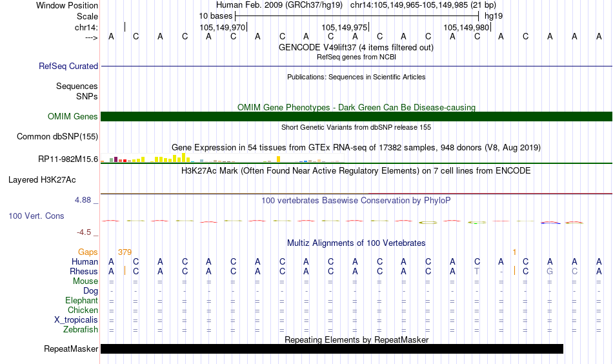Click the Sequences track label

tap(77, 86)
